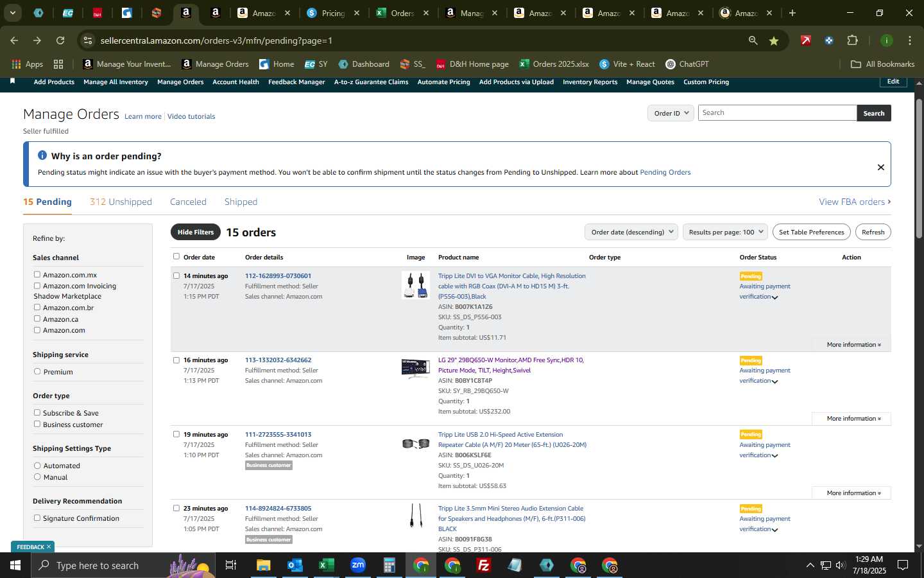Open order link 113-1332032-6342662
The height and width of the screenshot is (578, 924).
coord(278,360)
